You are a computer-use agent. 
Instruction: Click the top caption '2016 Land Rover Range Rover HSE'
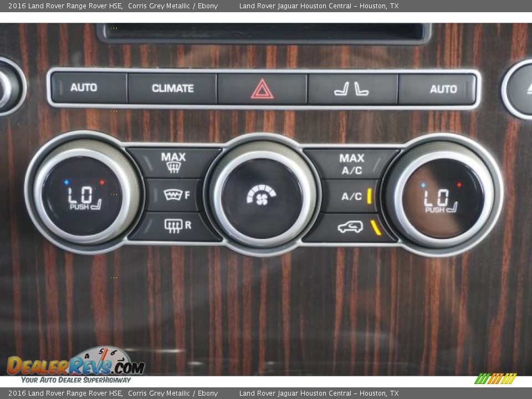[x=65, y=6]
